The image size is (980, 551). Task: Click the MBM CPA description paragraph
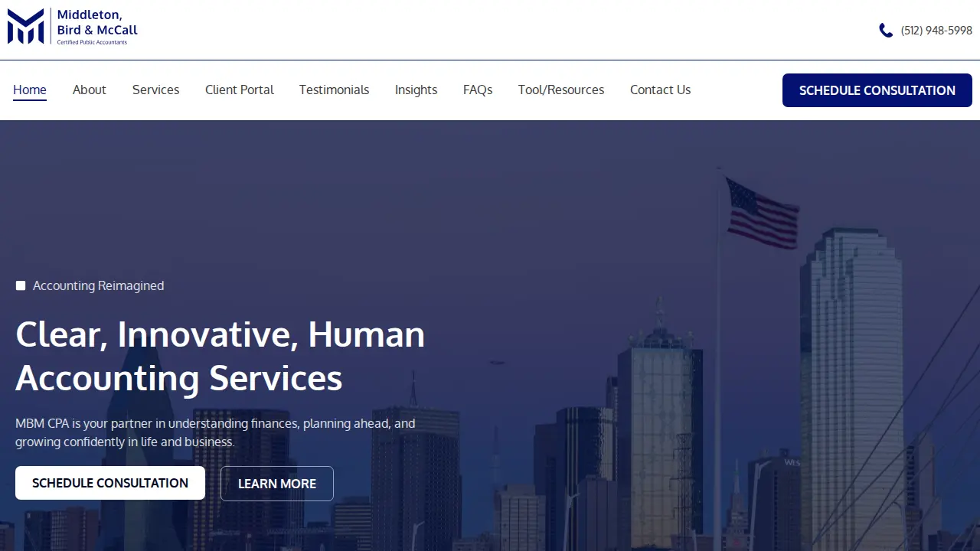(x=215, y=432)
